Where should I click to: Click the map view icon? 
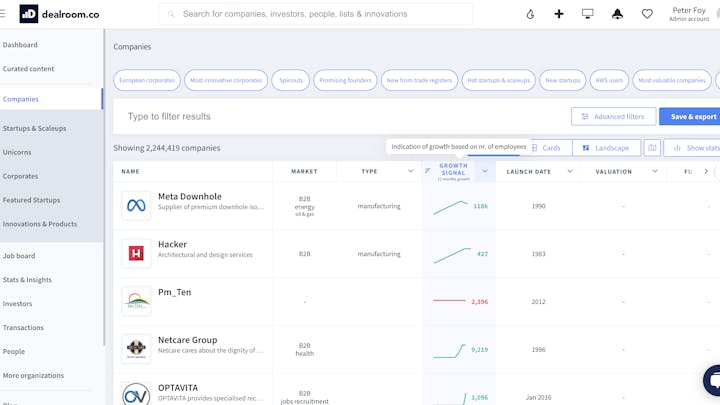pos(652,148)
